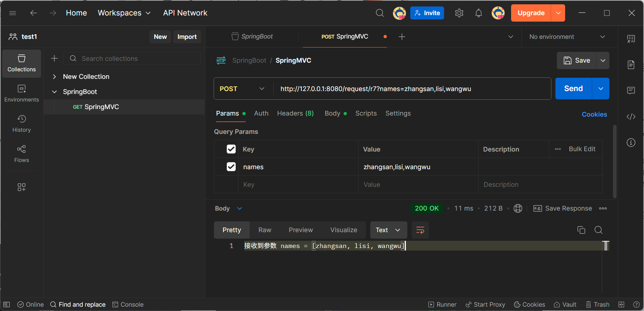Open the user avatar menu beside Upgrade
The width and height of the screenshot is (644, 311).
point(498,13)
